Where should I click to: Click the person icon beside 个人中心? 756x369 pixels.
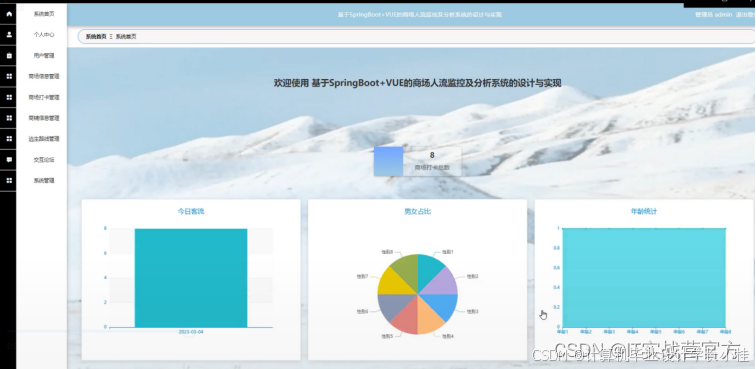click(x=9, y=35)
